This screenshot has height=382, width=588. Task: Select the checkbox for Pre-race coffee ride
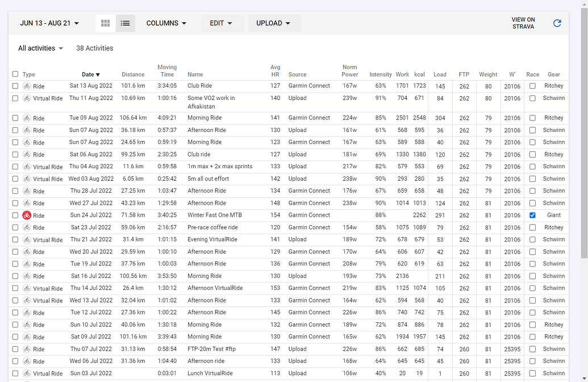(15, 227)
